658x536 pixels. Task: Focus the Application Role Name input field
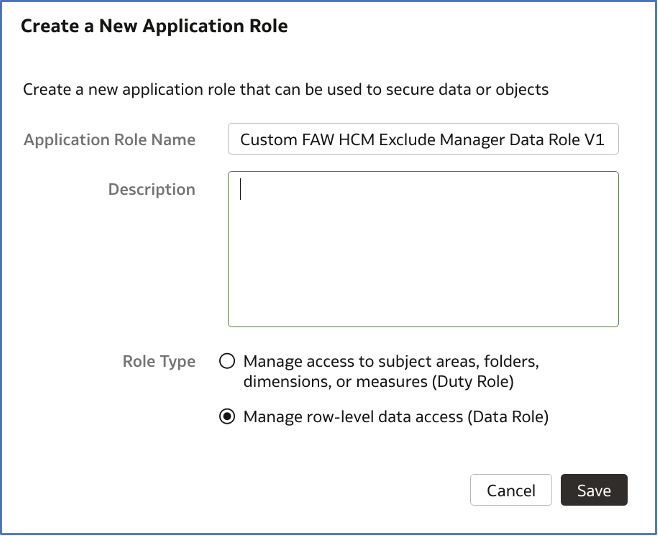pos(423,140)
